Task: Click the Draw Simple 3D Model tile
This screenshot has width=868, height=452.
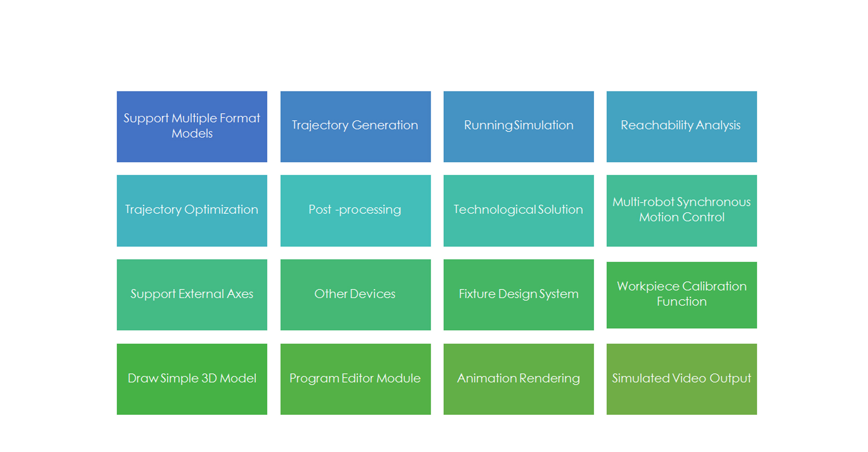Action: 192,379
